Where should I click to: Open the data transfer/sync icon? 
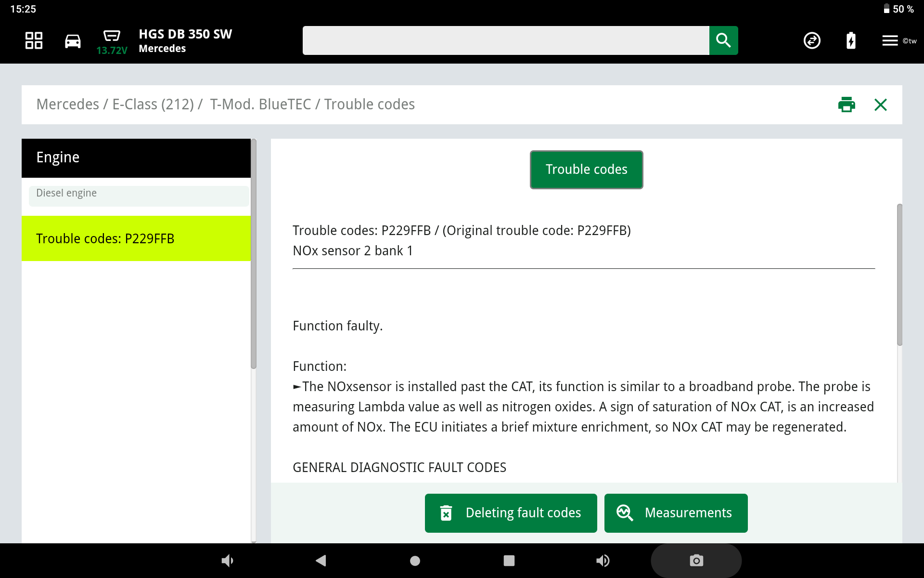(812, 40)
